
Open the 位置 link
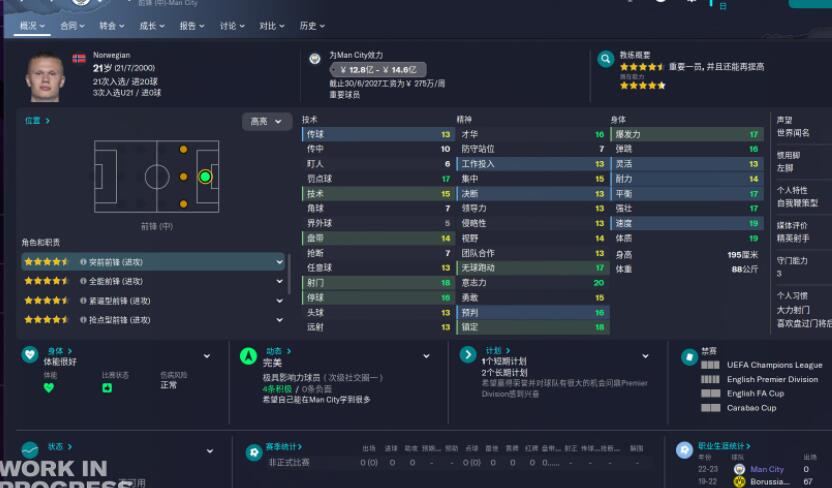tap(37, 120)
